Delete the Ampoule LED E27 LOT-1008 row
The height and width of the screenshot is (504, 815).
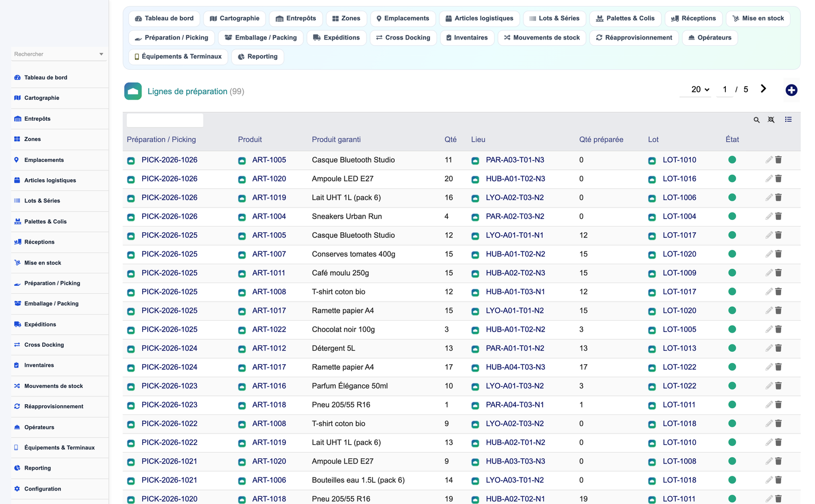coord(778,461)
